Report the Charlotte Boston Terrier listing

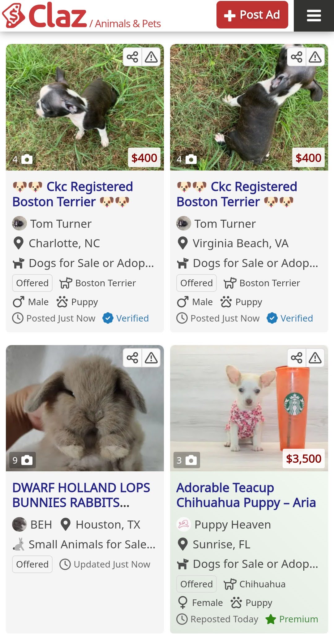coord(151,57)
